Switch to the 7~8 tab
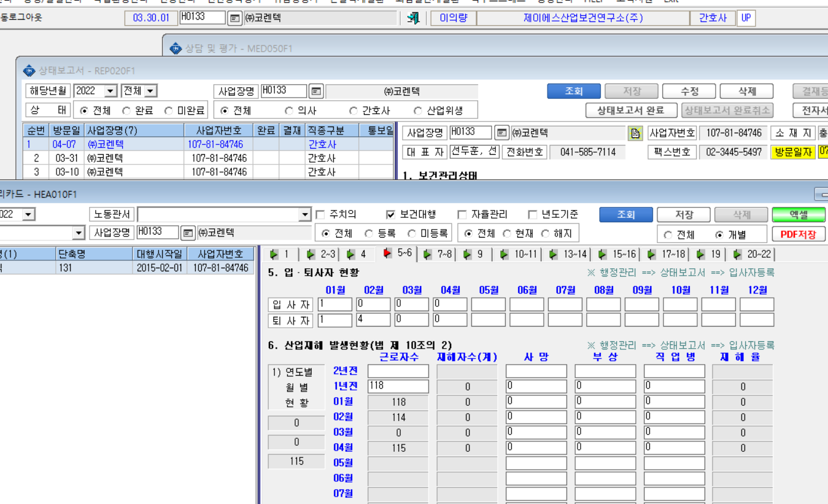The width and height of the screenshot is (828, 504). (x=439, y=254)
